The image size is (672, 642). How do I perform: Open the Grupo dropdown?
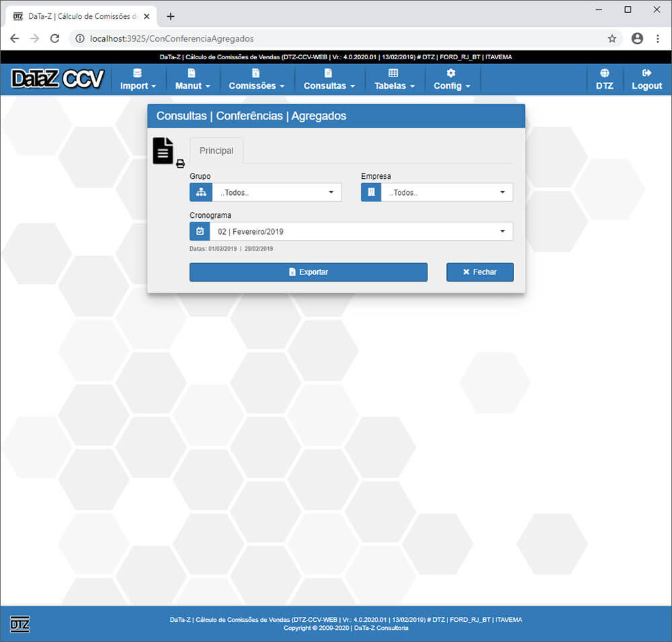(x=276, y=192)
